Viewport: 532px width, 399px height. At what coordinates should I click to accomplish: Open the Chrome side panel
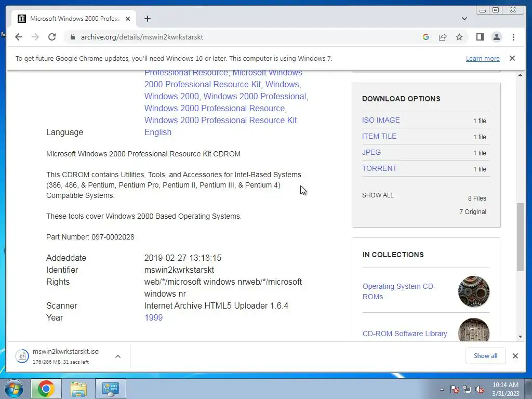click(480, 37)
